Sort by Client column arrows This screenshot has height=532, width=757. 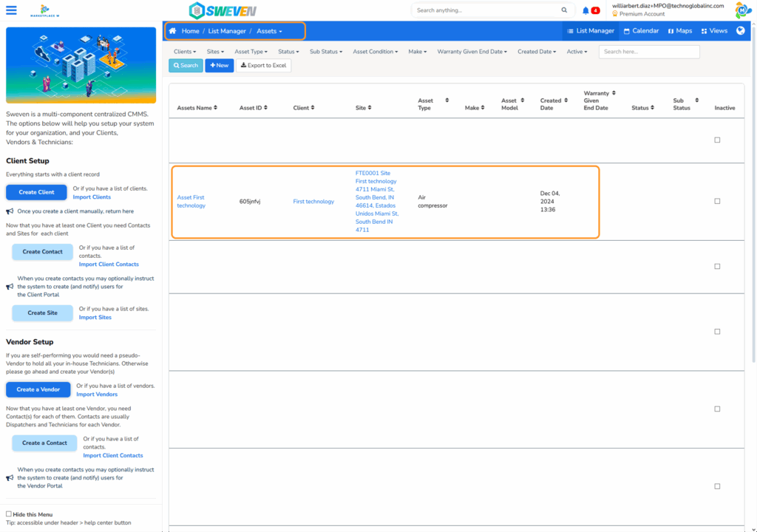click(x=313, y=108)
